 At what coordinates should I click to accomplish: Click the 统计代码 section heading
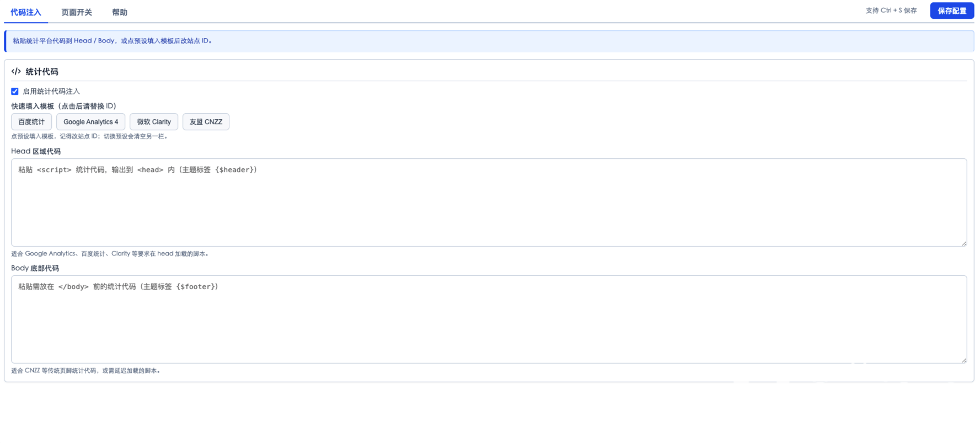(x=42, y=72)
